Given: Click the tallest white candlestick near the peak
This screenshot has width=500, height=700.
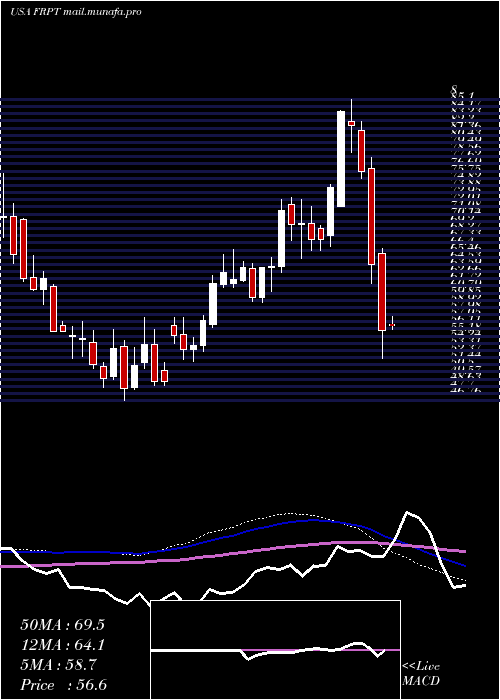Looking at the screenshot, I should point(341,159).
